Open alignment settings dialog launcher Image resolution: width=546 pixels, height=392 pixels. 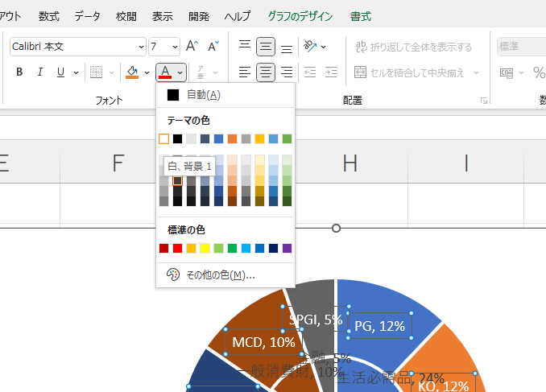coord(484,101)
